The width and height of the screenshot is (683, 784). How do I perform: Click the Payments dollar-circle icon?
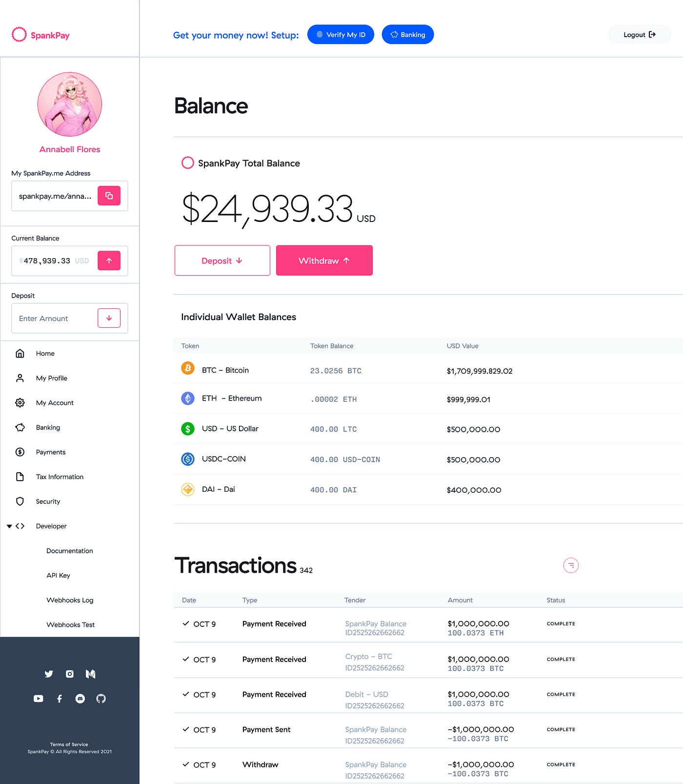[20, 452]
